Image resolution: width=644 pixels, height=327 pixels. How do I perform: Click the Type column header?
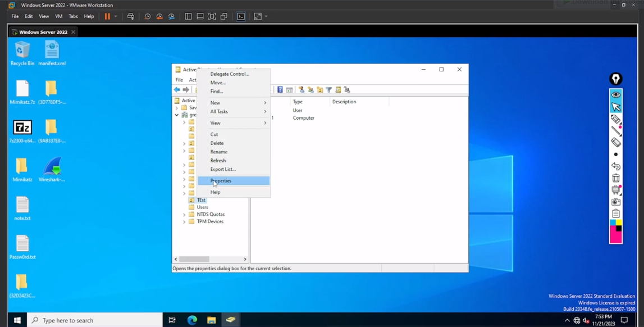pos(310,102)
